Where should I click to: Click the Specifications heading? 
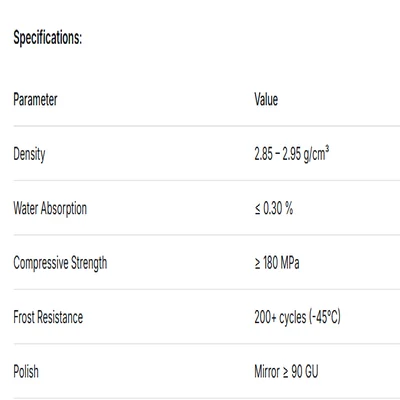point(47,38)
